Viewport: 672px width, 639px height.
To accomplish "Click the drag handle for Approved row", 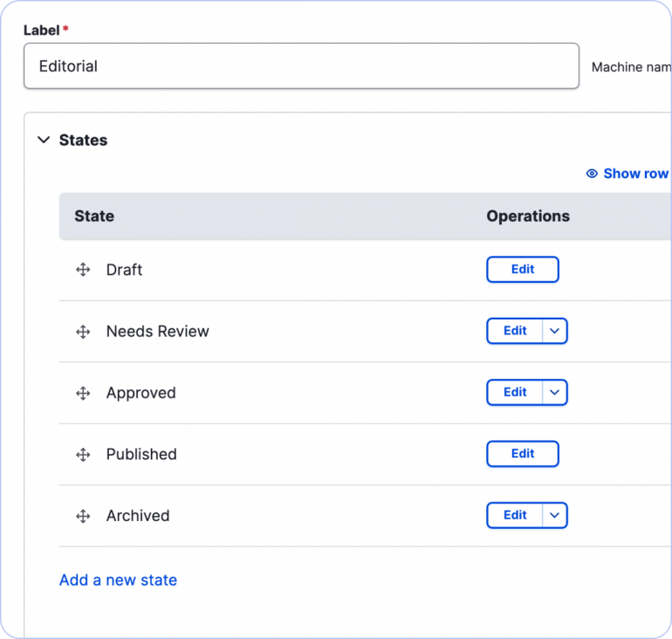I will (83, 393).
